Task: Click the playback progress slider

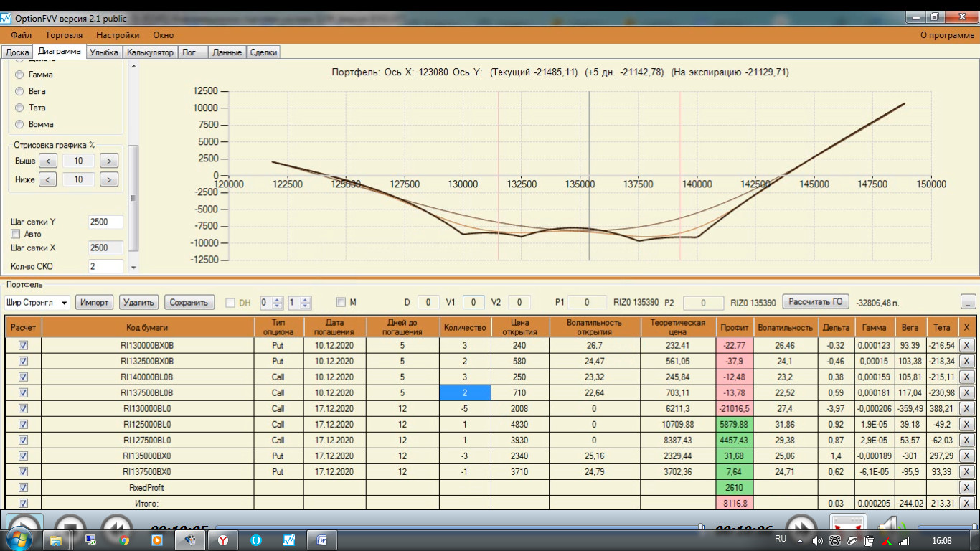Action: tap(459, 528)
